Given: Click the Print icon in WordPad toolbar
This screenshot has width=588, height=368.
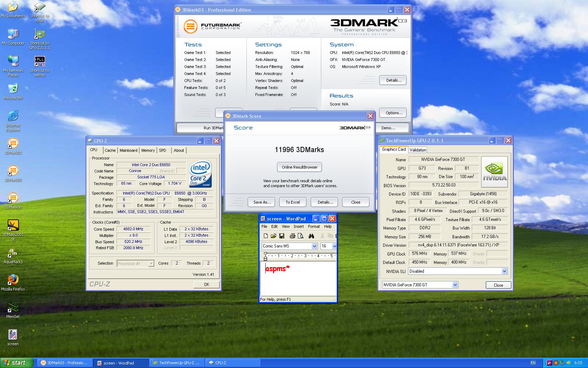Looking at the screenshot, I should click(x=292, y=236).
